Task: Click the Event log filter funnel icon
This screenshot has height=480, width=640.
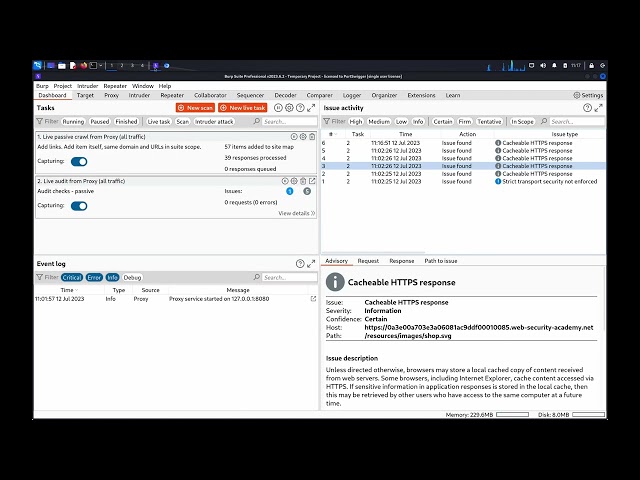Action: click(x=40, y=277)
